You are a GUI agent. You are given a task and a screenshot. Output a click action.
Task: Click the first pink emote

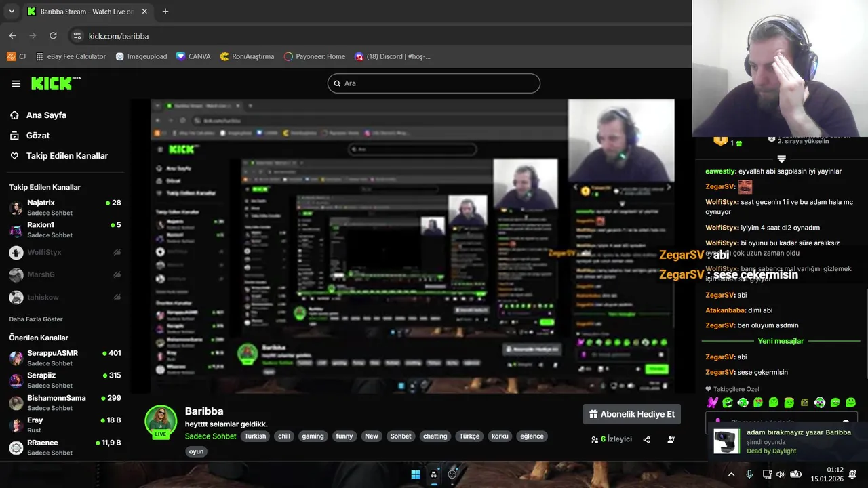(x=712, y=403)
